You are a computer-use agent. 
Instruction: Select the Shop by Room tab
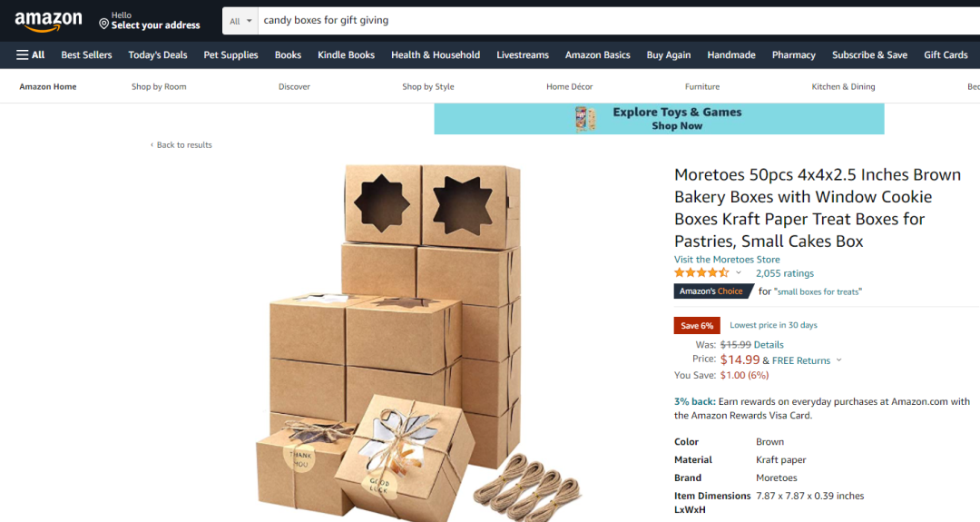159,87
